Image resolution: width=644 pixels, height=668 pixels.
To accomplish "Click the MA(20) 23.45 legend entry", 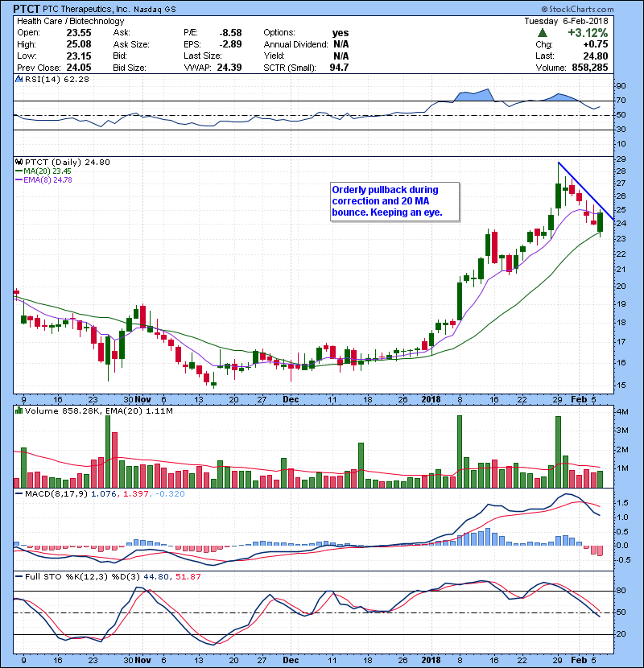I will click(43, 171).
